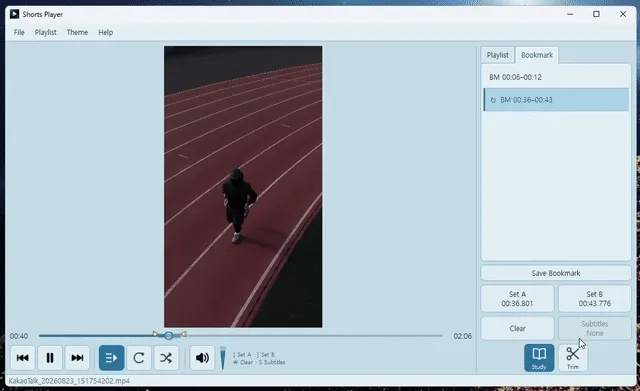Click the B end marker on timeline
The width and height of the screenshot is (640, 391).
click(184, 334)
